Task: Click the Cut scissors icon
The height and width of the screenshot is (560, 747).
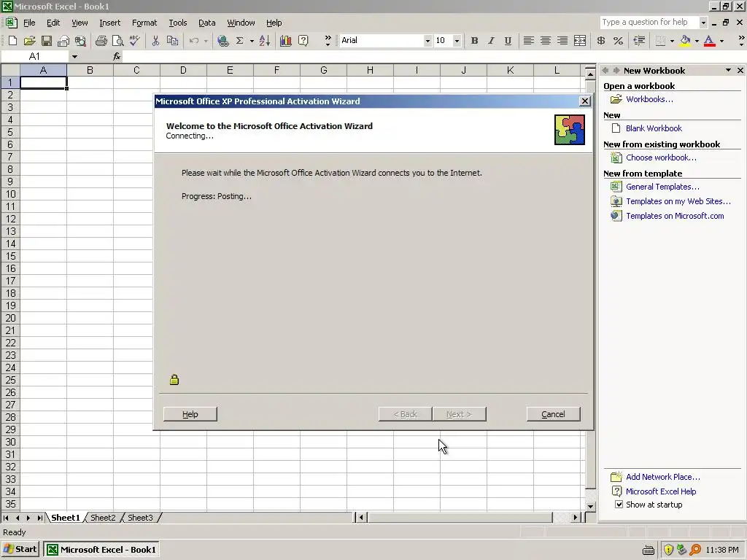Action: (155, 41)
